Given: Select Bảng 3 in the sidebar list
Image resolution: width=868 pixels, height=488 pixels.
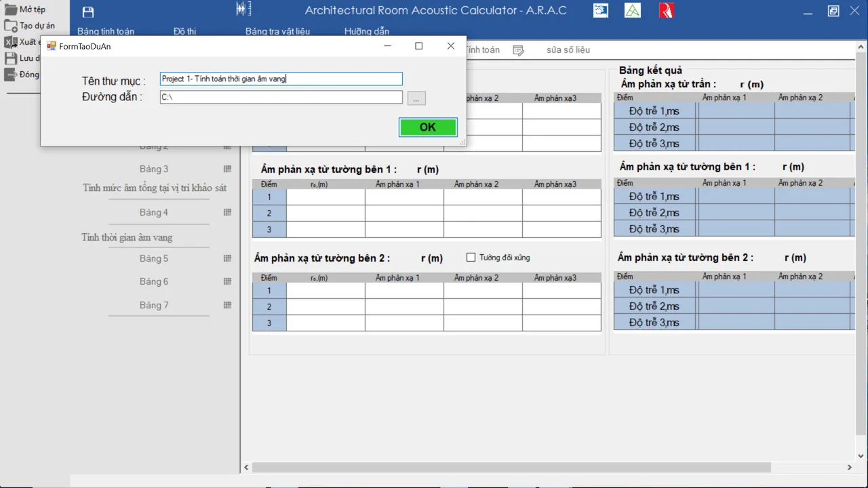Looking at the screenshot, I should pos(154,169).
